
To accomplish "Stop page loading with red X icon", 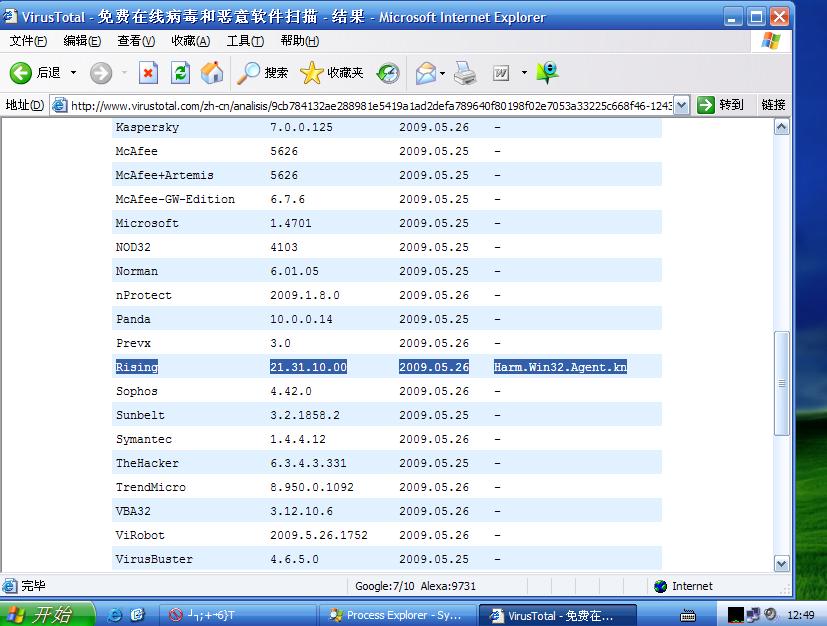I will click(148, 73).
